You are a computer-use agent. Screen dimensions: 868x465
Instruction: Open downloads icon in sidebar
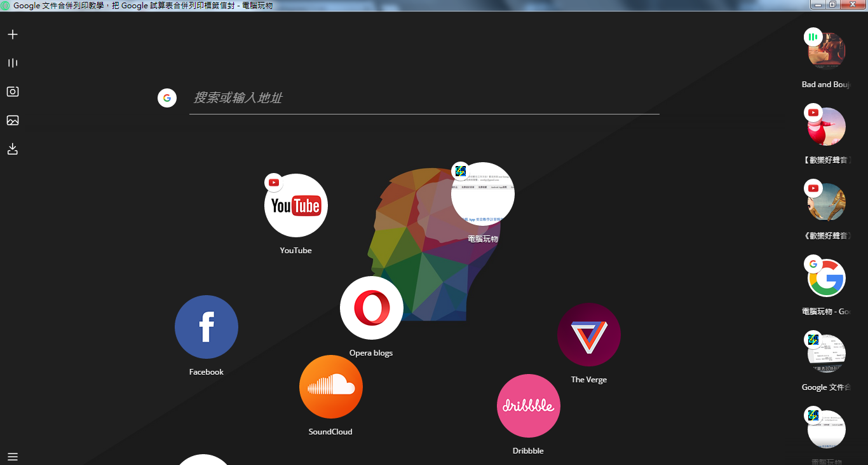[13, 149]
